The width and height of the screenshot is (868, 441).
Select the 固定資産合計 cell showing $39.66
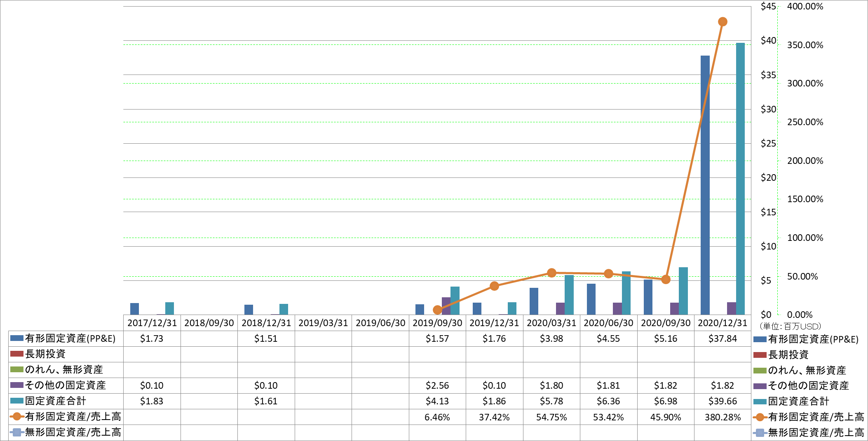pyautogui.click(x=723, y=401)
